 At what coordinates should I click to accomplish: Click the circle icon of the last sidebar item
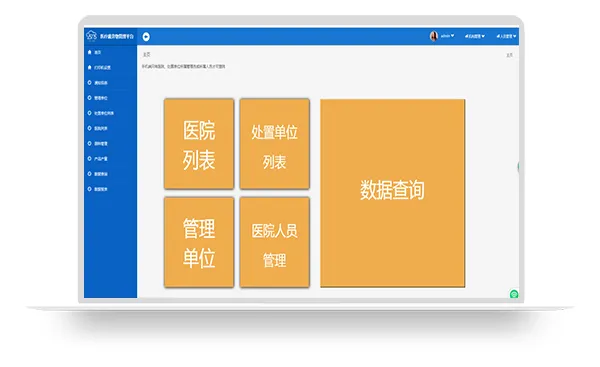click(90, 189)
